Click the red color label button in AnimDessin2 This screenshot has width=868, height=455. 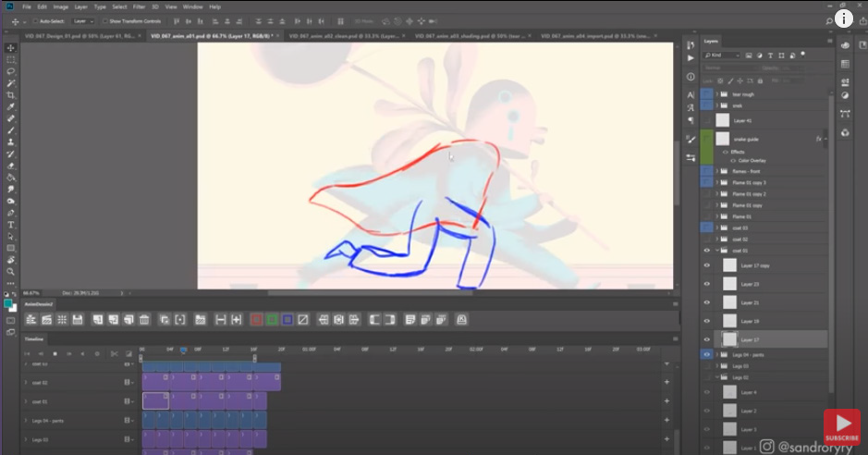(257, 319)
